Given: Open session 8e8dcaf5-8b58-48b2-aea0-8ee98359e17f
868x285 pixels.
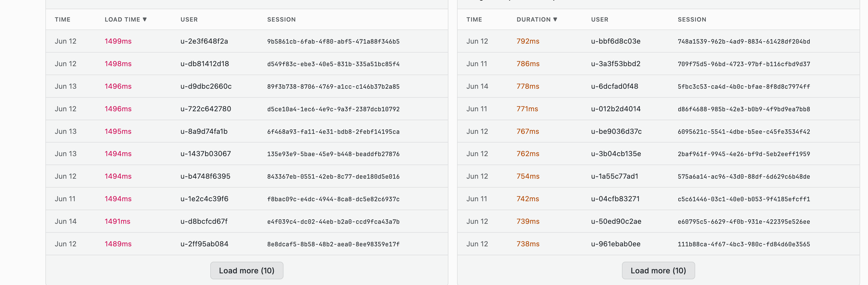Looking at the screenshot, I should [x=333, y=244].
